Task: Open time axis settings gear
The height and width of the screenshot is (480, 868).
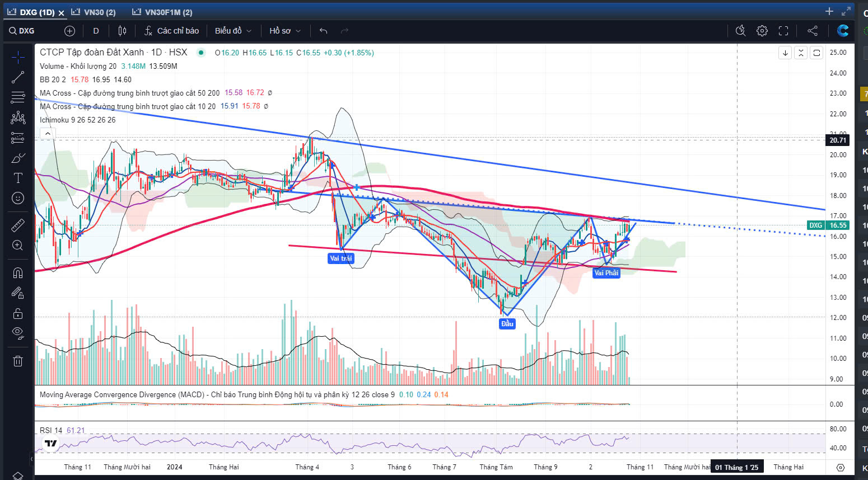Action: [x=840, y=467]
